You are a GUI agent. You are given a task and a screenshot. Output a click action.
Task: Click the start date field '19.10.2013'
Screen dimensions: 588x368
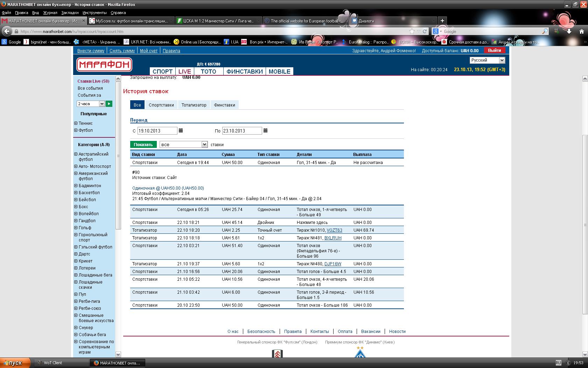click(x=157, y=131)
